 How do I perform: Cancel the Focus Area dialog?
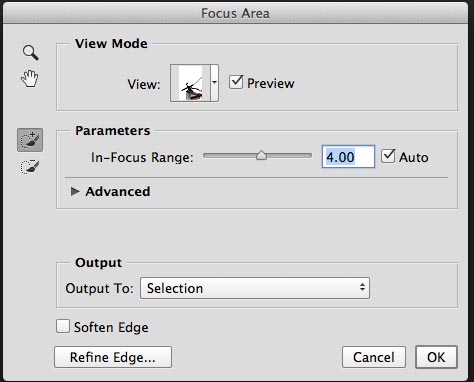pos(374,357)
